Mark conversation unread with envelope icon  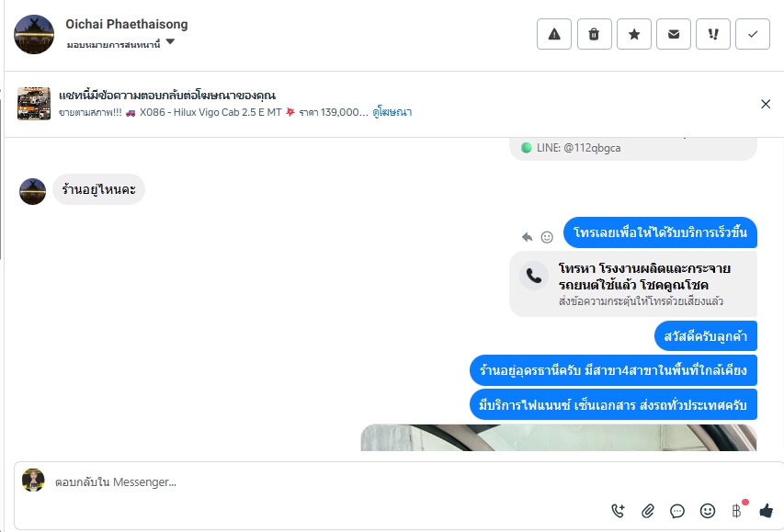coord(674,34)
